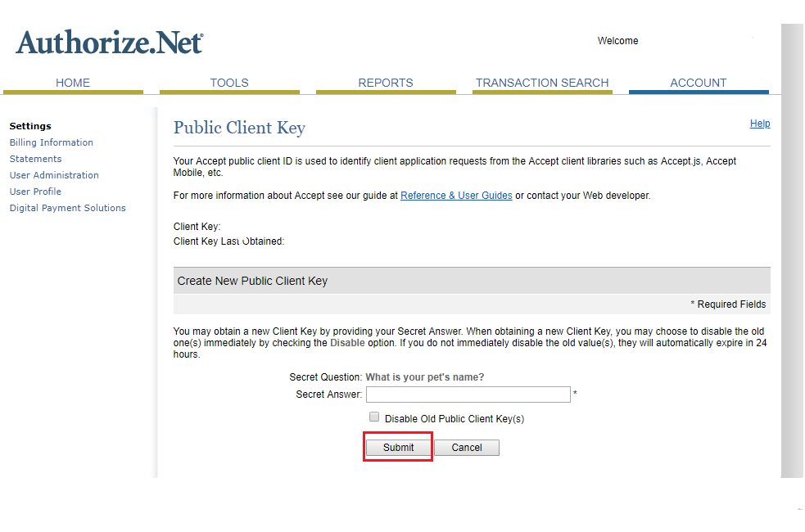805x532 pixels.
Task: Select the REPORTS tab
Action: point(386,83)
